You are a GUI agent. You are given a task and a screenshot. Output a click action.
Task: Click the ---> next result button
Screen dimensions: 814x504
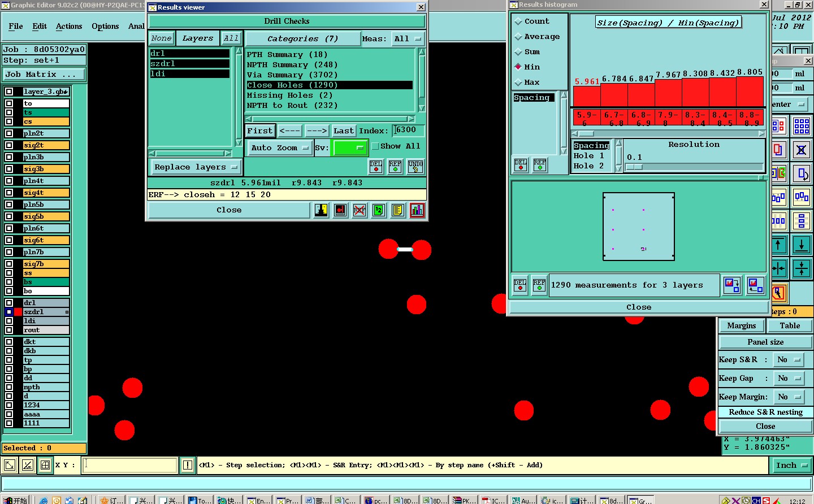[317, 131]
